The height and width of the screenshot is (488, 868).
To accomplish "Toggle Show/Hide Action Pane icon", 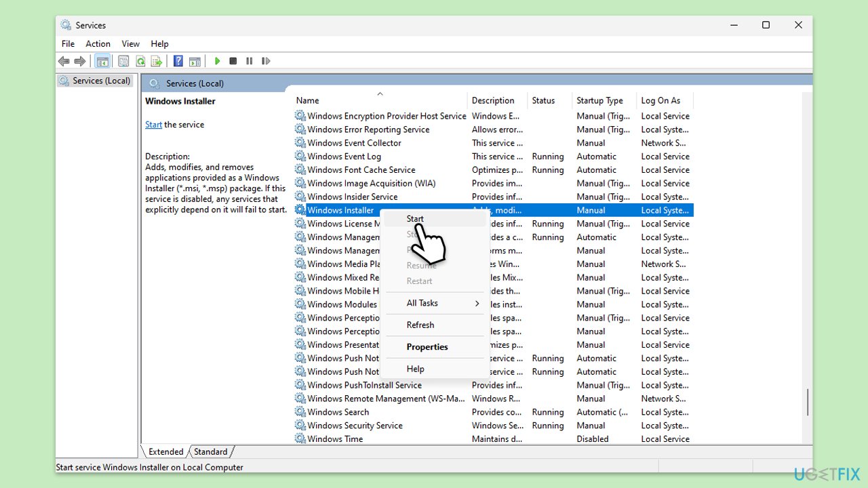I will click(x=195, y=61).
